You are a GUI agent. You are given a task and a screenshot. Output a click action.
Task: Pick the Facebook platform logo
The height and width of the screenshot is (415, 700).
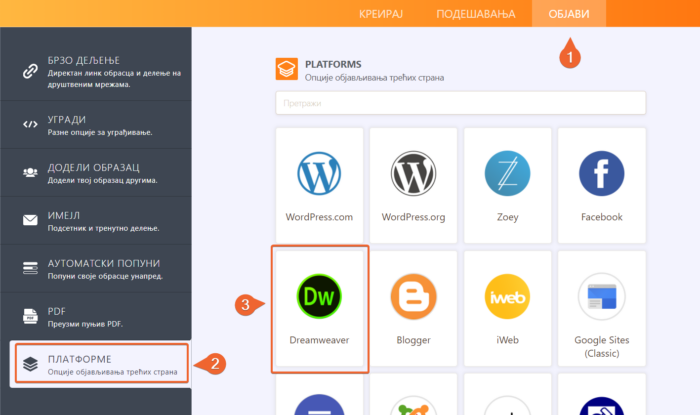pos(602,174)
